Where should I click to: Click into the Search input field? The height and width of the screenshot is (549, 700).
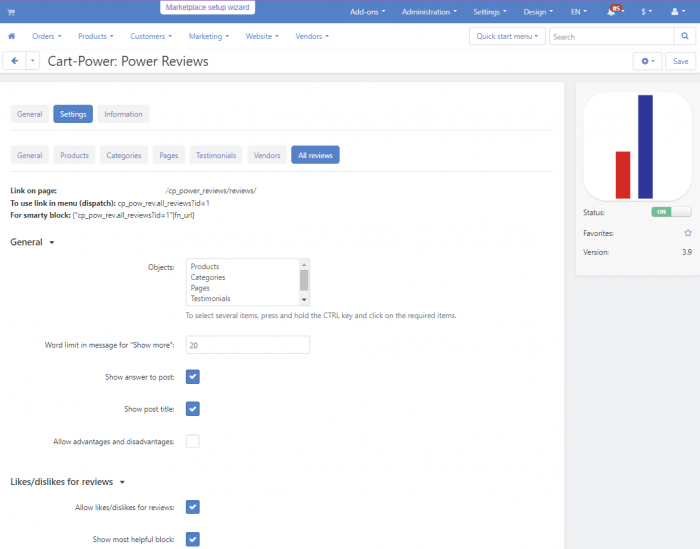click(x=611, y=37)
